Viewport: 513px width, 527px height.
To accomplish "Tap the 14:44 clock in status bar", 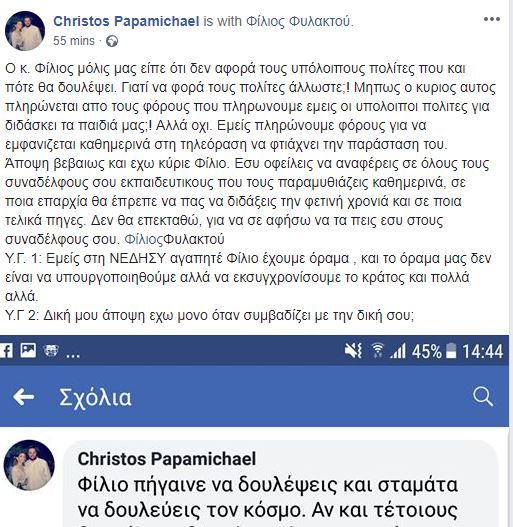I will [x=483, y=351].
